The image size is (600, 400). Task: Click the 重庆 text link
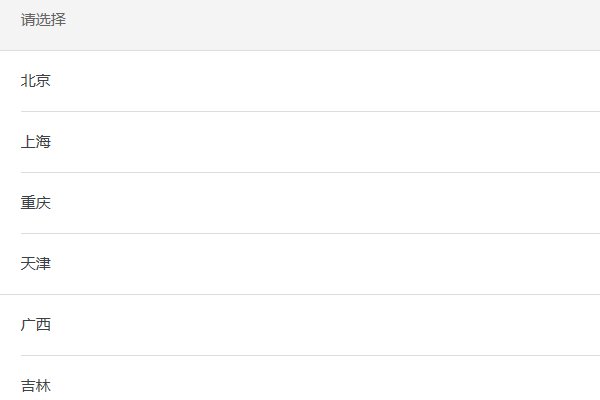coord(36,203)
